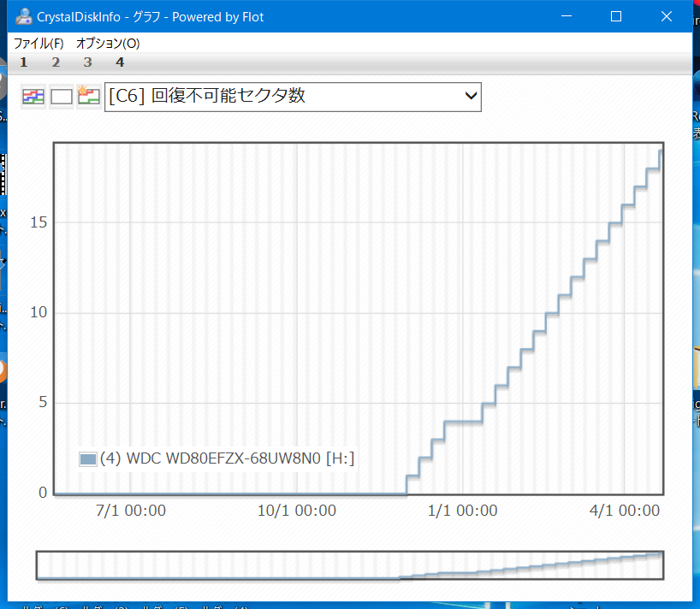Click the WDC WD80EFZX-68UW8N0 legend label
The width and height of the screenshot is (700, 609).
(227, 459)
